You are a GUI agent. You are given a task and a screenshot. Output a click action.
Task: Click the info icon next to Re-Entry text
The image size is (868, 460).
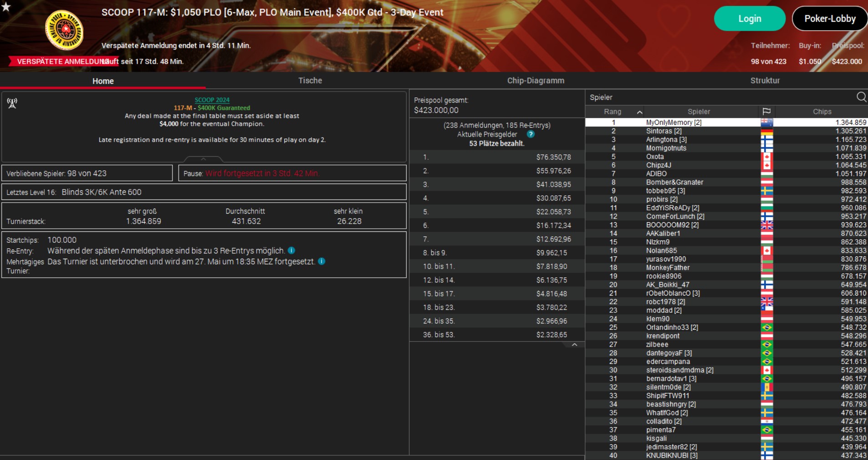291,250
